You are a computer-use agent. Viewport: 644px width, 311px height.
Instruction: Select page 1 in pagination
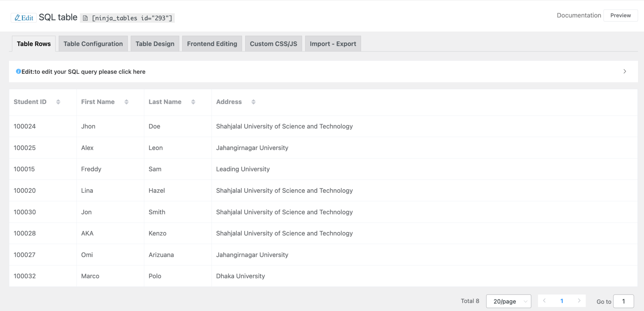coord(562,301)
